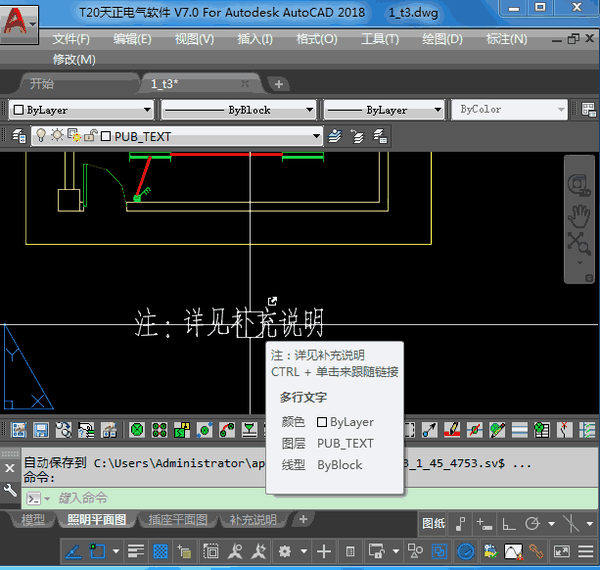600x570 pixels.
Task: Click the command line wrench settings icon
Action: coord(11,491)
